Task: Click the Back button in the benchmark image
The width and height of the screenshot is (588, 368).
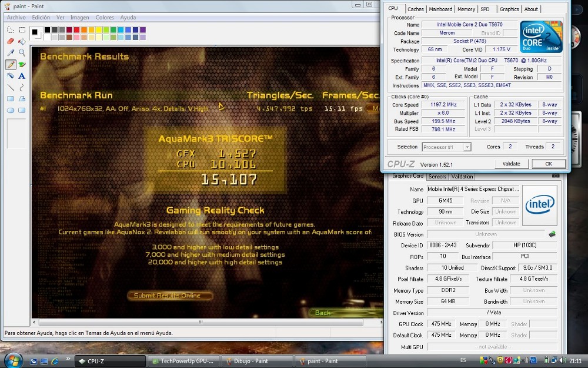Action: pyautogui.click(x=322, y=313)
